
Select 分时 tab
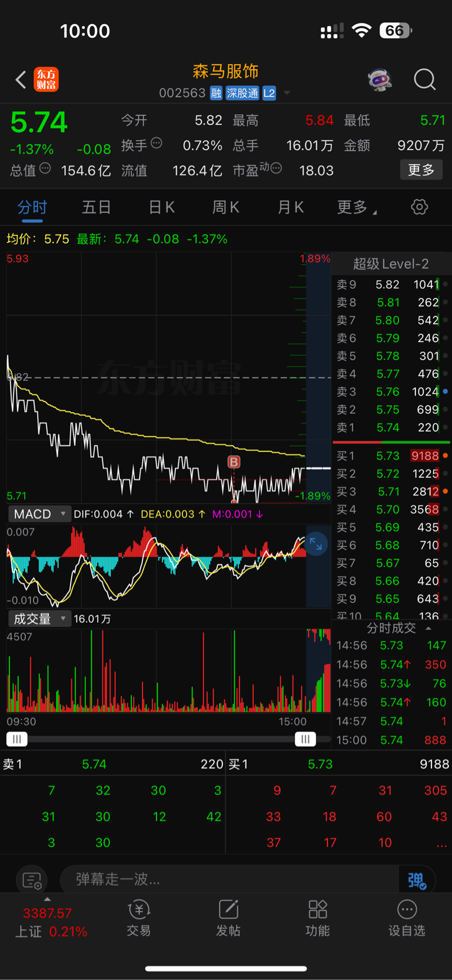tap(32, 207)
